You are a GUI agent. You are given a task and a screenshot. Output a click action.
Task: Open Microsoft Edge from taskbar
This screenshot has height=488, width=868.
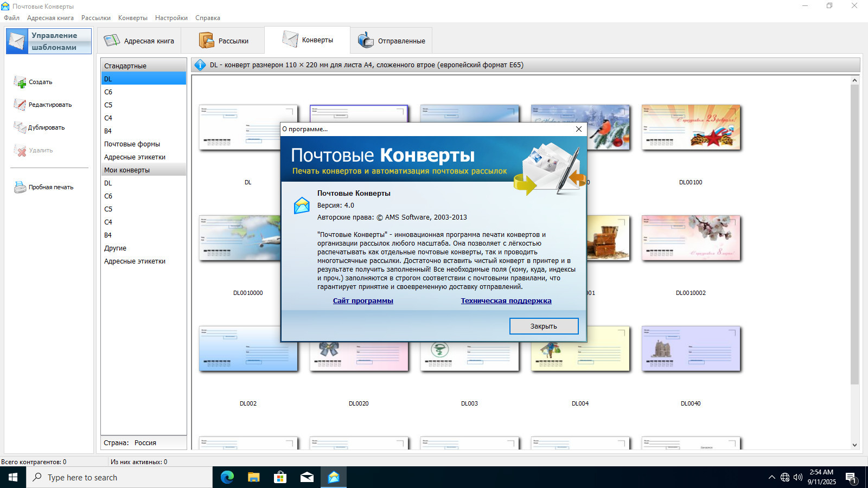coord(227,477)
